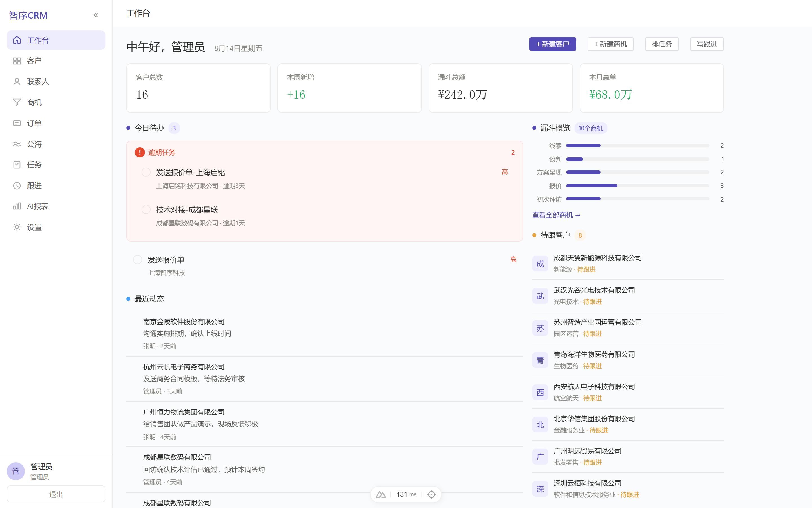The image size is (812, 508).
Task: Collapse the sidebar with the double chevron
Action: 96,15
